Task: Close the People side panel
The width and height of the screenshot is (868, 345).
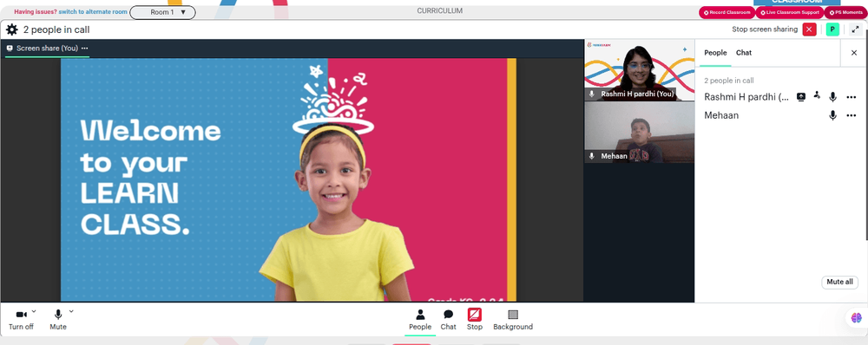Action: click(853, 53)
